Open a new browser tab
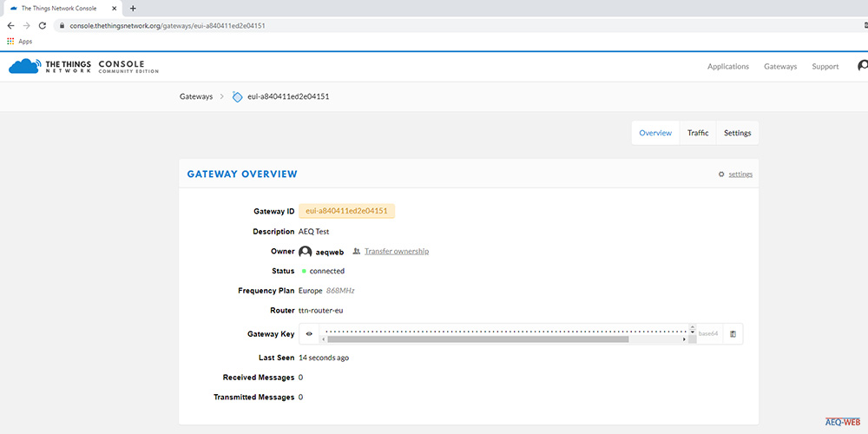The height and width of the screenshot is (434, 868). (133, 9)
